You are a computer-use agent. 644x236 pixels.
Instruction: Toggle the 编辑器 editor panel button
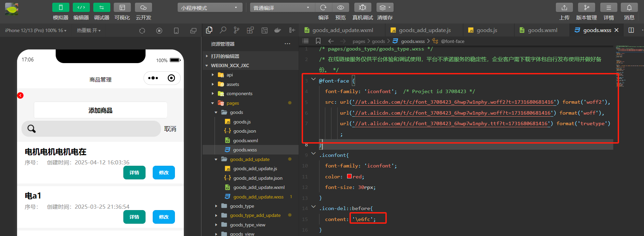tap(81, 8)
